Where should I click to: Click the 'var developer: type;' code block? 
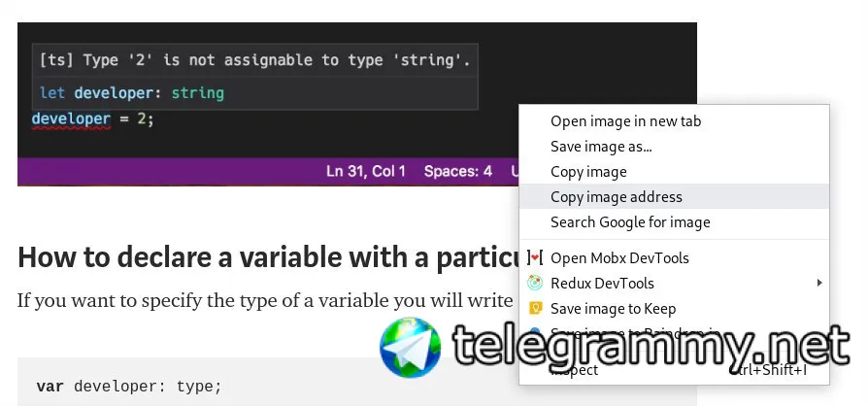129,387
